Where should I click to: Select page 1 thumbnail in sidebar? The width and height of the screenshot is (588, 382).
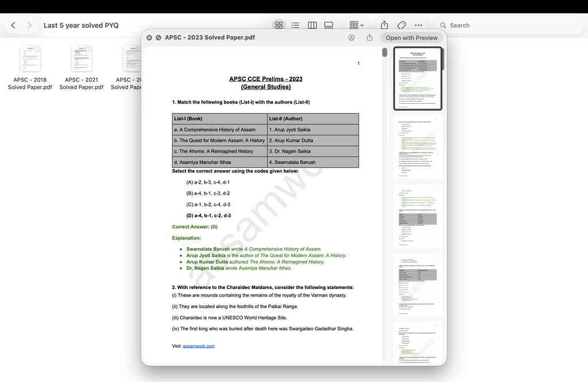(x=417, y=78)
